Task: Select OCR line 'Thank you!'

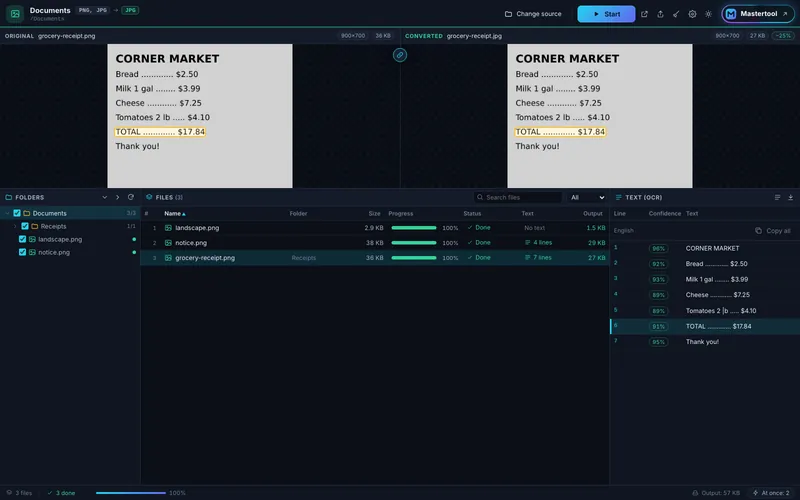Action: [705, 342]
